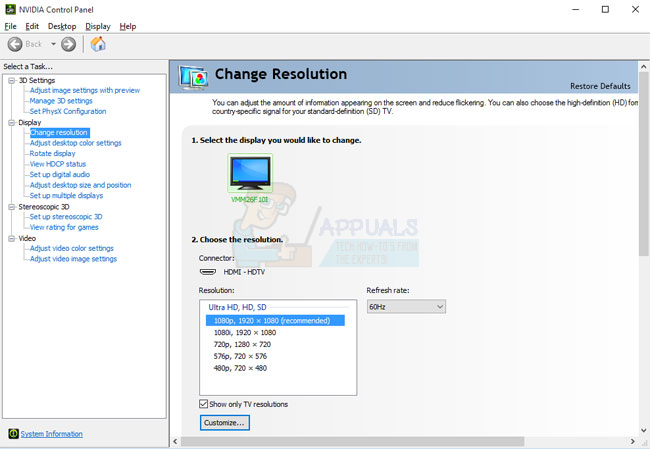Image resolution: width=650 pixels, height=449 pixels.
Task: Click the Forward arrow icon
Action: [x=68, y=44]
